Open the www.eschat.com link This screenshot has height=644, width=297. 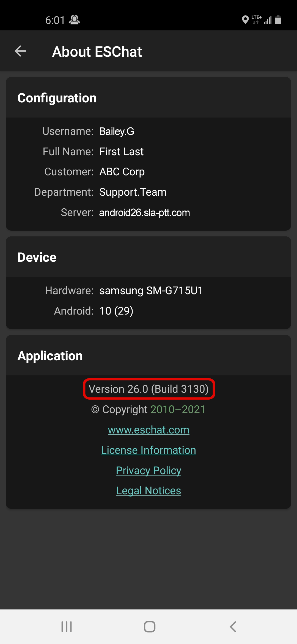coord(148,430)
